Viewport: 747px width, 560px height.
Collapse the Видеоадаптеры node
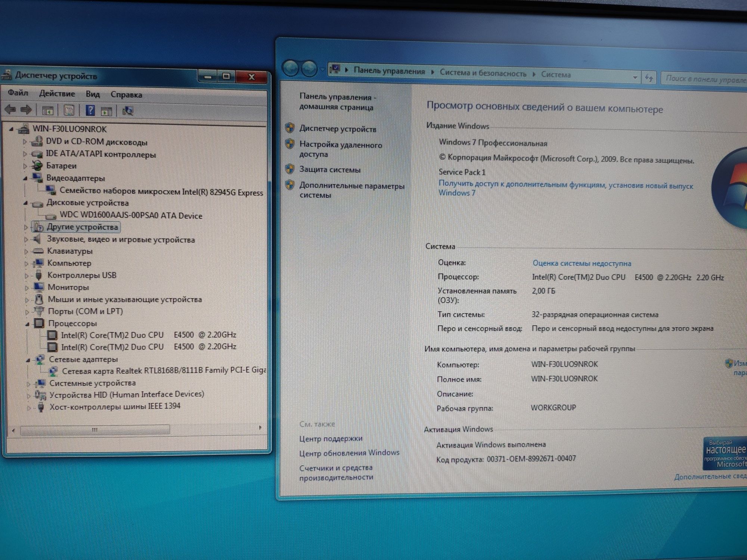coord(25,178)
